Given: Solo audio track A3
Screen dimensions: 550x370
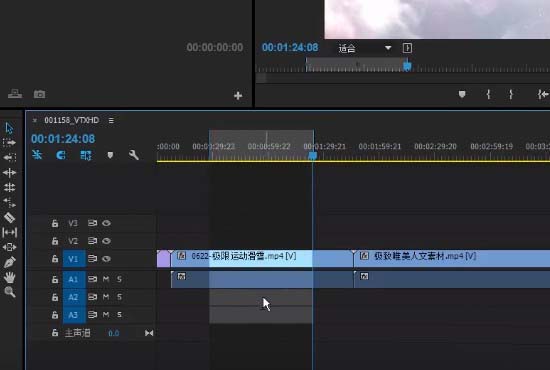Looking at the screenshot, I should [x=119, y=315].
